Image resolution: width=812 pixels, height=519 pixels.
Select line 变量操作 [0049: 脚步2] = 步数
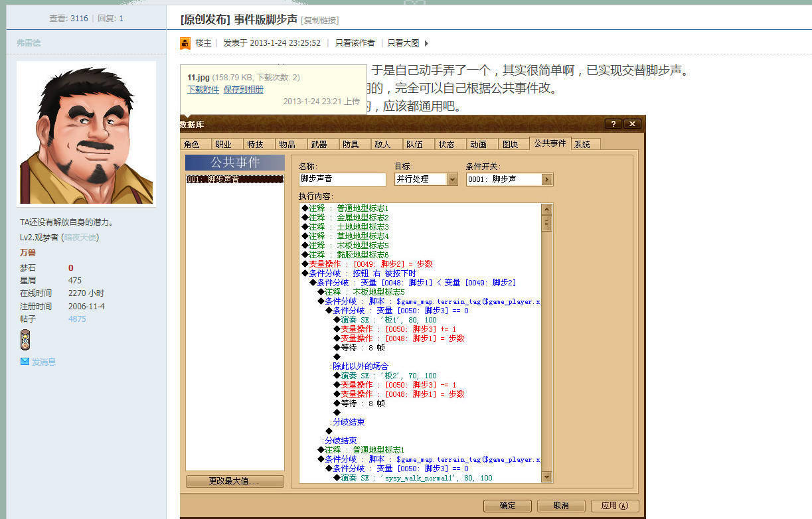(367, 264)
